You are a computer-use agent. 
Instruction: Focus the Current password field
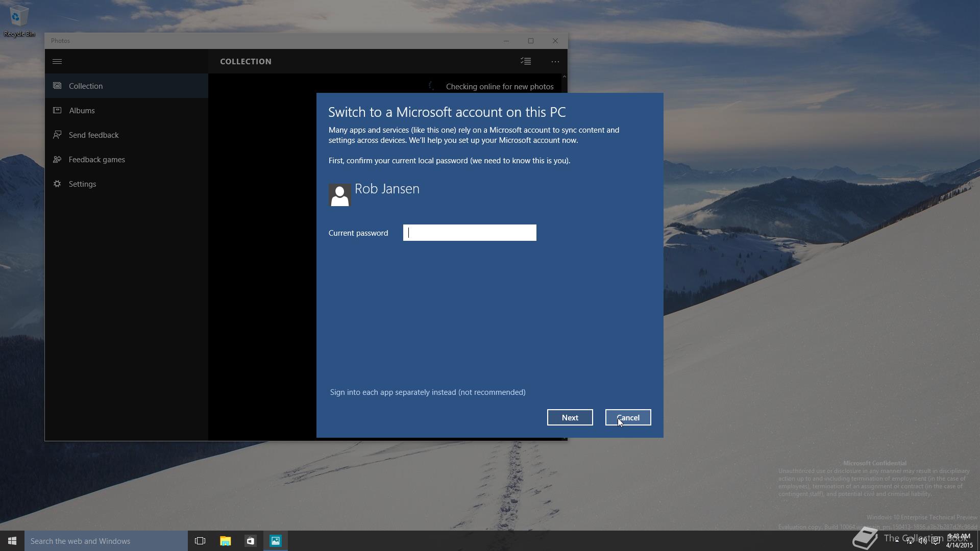pos(470,233)
